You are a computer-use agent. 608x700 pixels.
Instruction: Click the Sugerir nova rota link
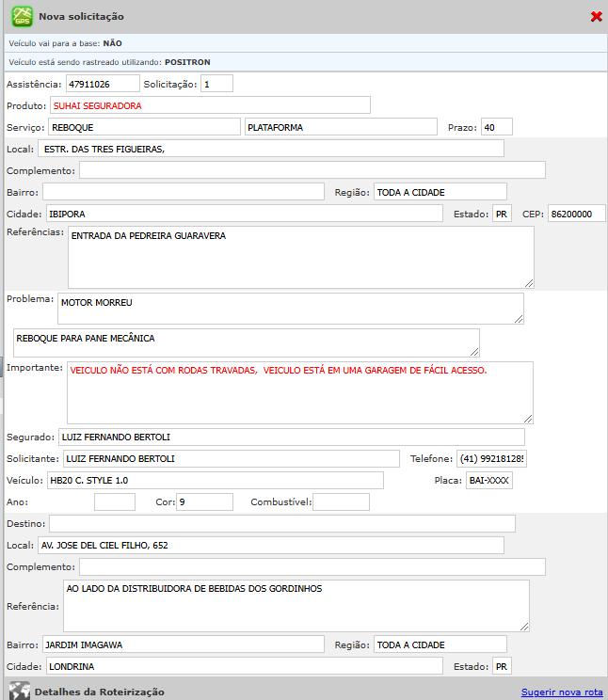(x=562, y=692)
